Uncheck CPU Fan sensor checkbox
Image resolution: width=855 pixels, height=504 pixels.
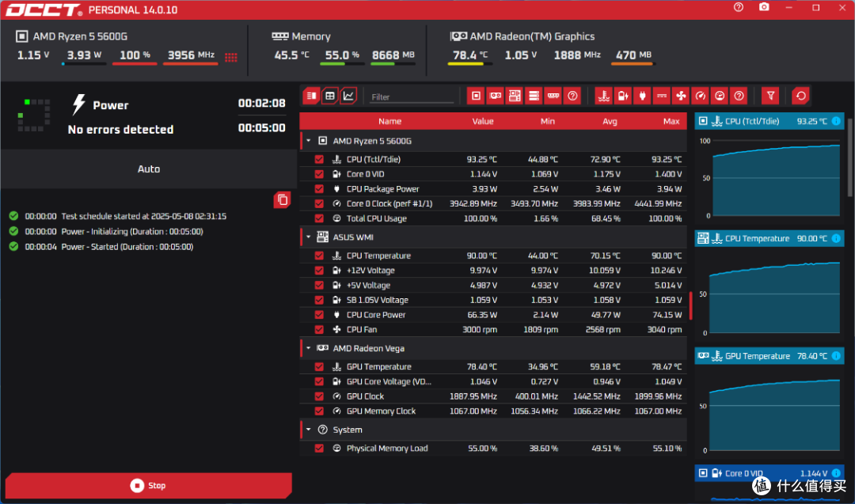click(319, 329)
